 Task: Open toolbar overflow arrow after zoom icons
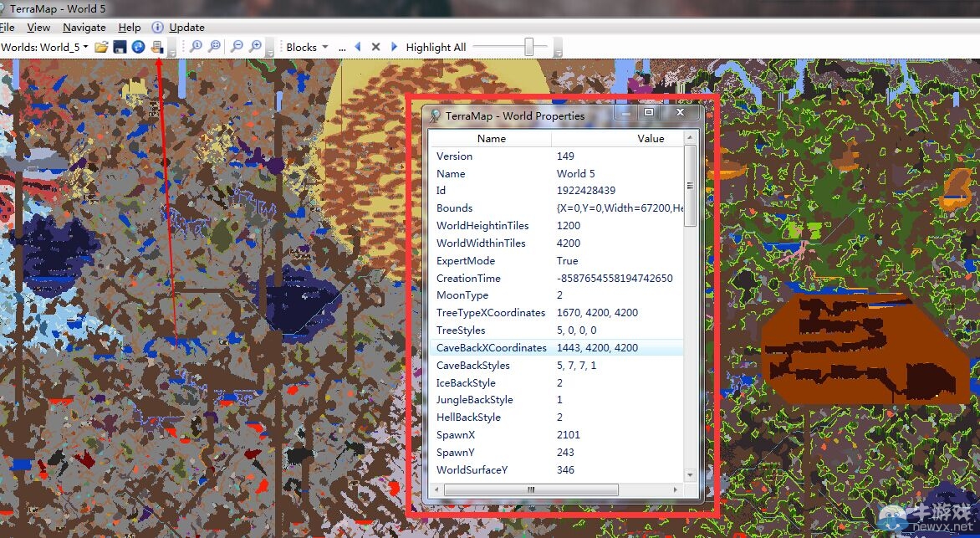pyautogui.click(x=269, y=48)
